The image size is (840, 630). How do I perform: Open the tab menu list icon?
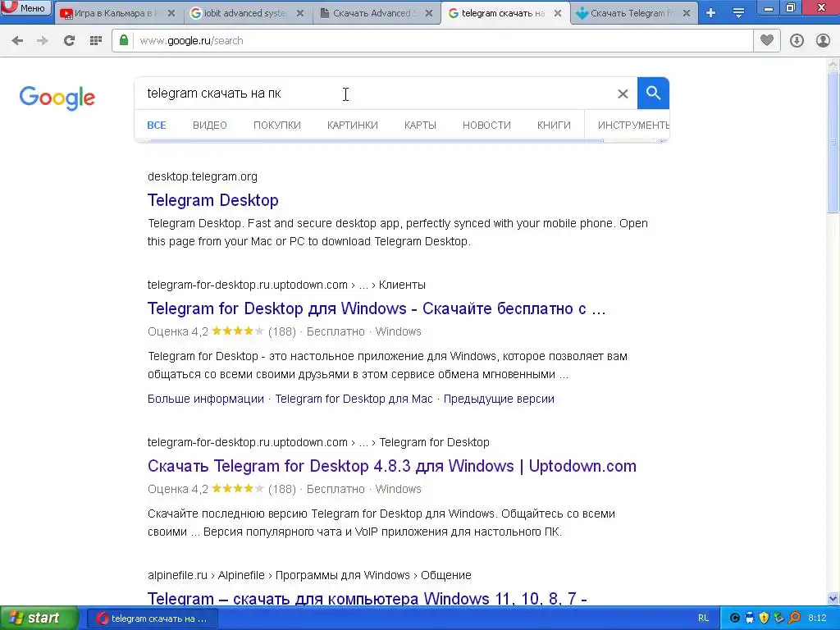(738, 13)
